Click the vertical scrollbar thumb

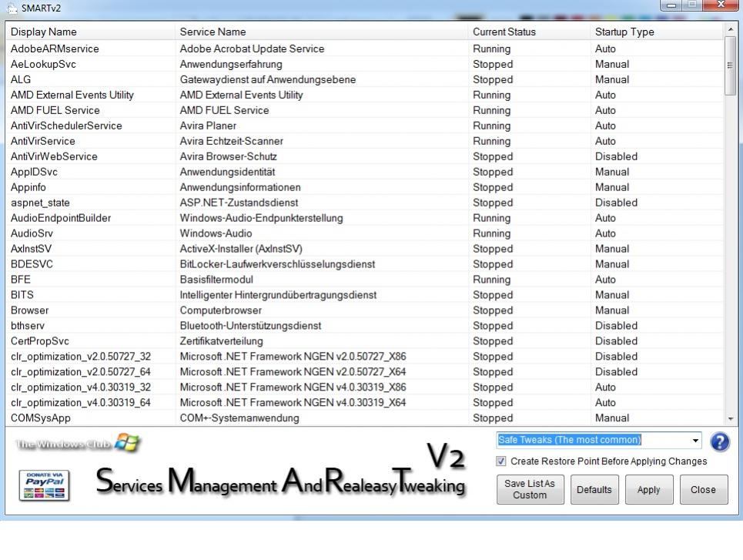click(x=730, y=65)
